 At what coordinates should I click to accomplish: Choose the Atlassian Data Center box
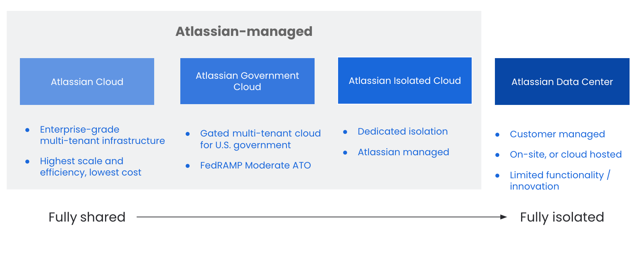(562, 82)
